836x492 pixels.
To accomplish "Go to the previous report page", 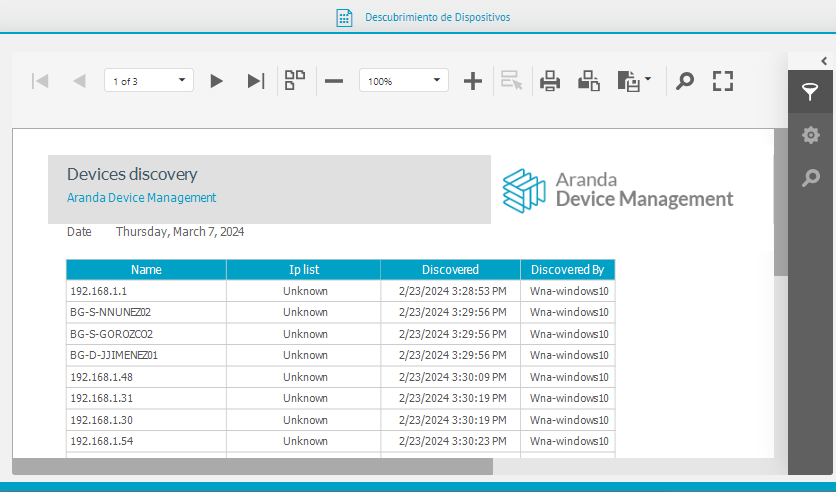I will [79, 81].
